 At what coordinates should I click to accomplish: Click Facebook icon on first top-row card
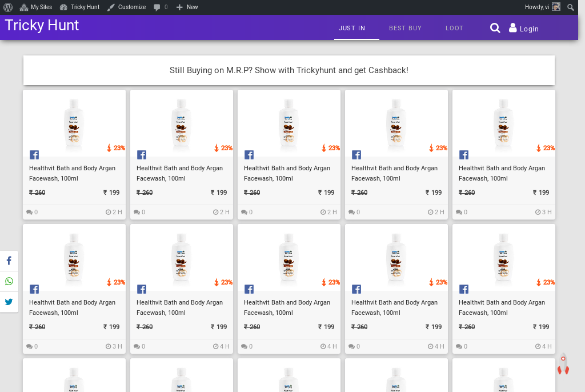coord(34,155)
